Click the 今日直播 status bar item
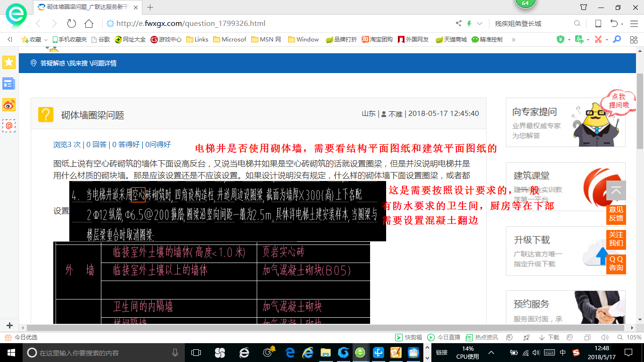This screenshot has height=362, width=644. click(444, 337)
